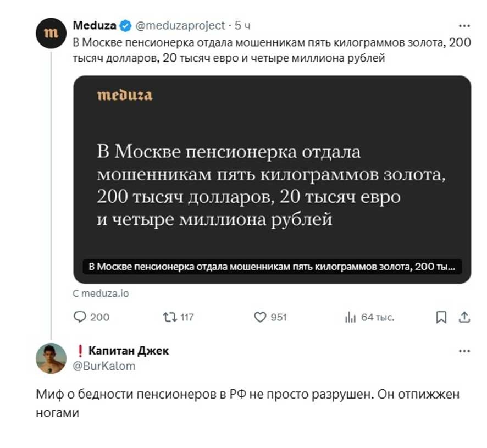Click the share upload icon on the tweet
This screenshot has height=448, width=487.
click(x=464, y=317)
